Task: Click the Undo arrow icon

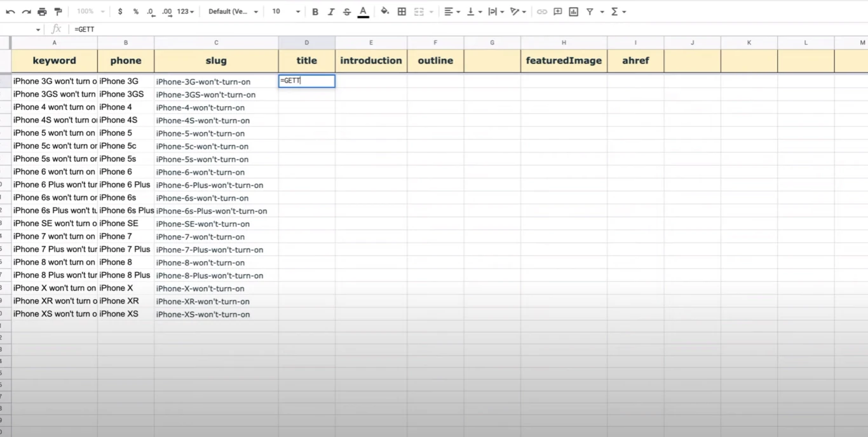Action: 10,11
